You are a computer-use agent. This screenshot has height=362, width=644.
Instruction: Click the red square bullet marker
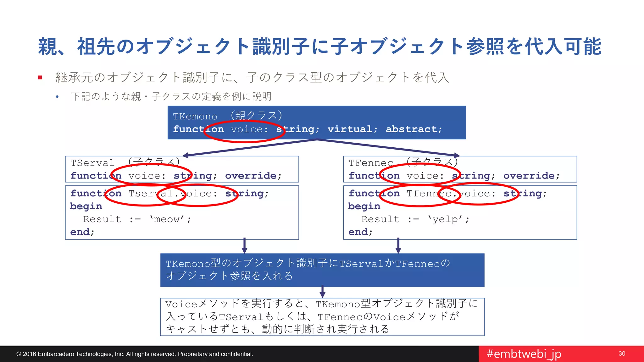(x=40, y=77)
